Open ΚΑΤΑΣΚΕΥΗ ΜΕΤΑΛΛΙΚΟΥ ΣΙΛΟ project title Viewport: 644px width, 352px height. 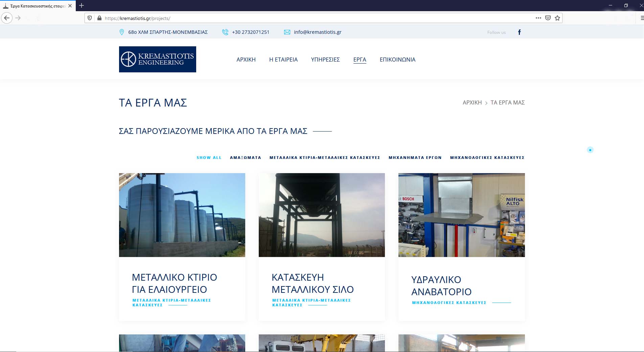[313, 283]
